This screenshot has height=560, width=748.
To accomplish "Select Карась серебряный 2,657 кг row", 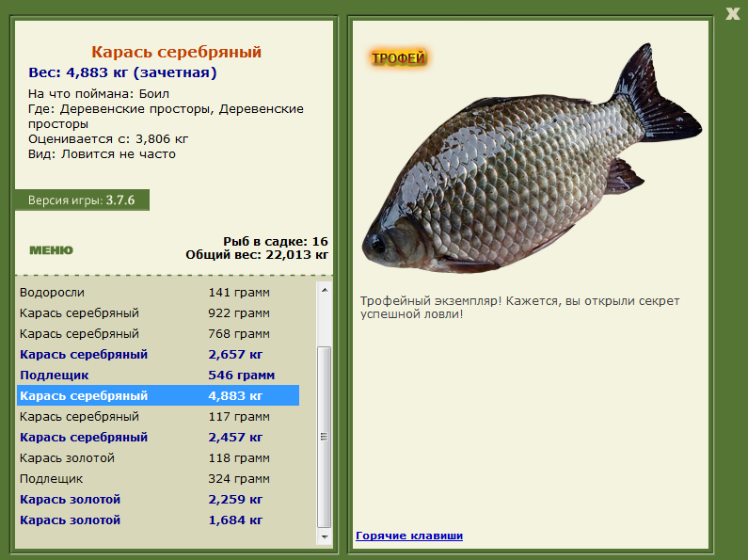I will [x=158, y=355].
